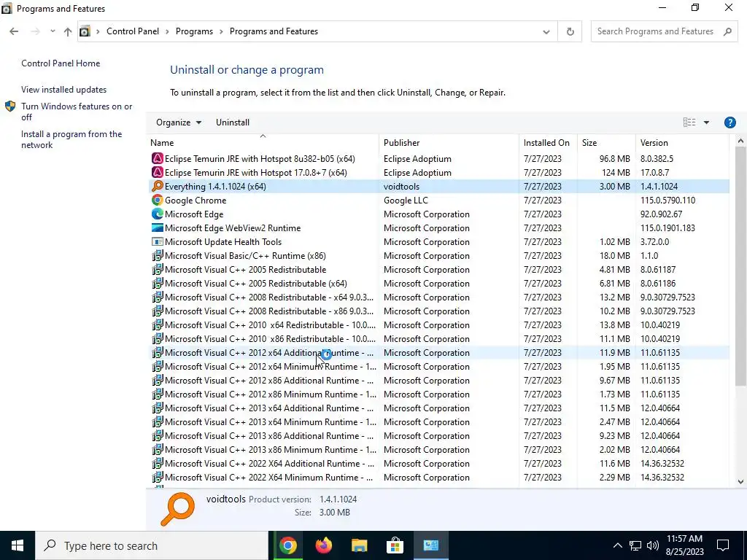Open File Explorer from the taskbar
The image size is (747, 560).
(359, 545)
